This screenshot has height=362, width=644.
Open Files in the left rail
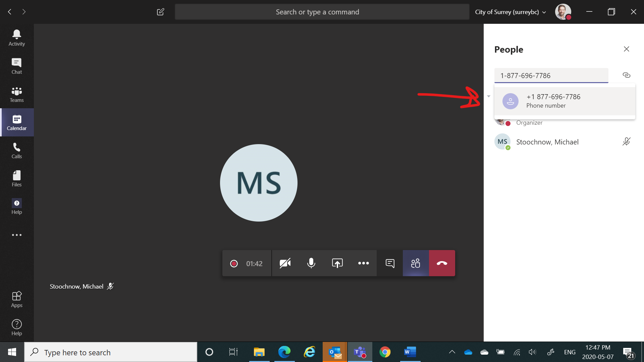click(17, 179)
